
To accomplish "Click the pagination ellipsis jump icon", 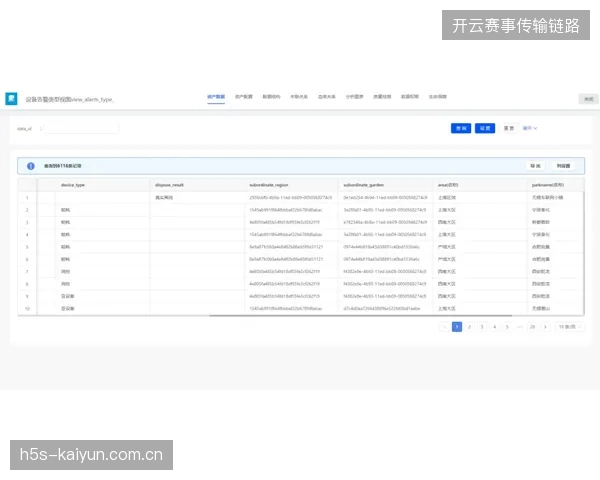I will click(519, 327).
